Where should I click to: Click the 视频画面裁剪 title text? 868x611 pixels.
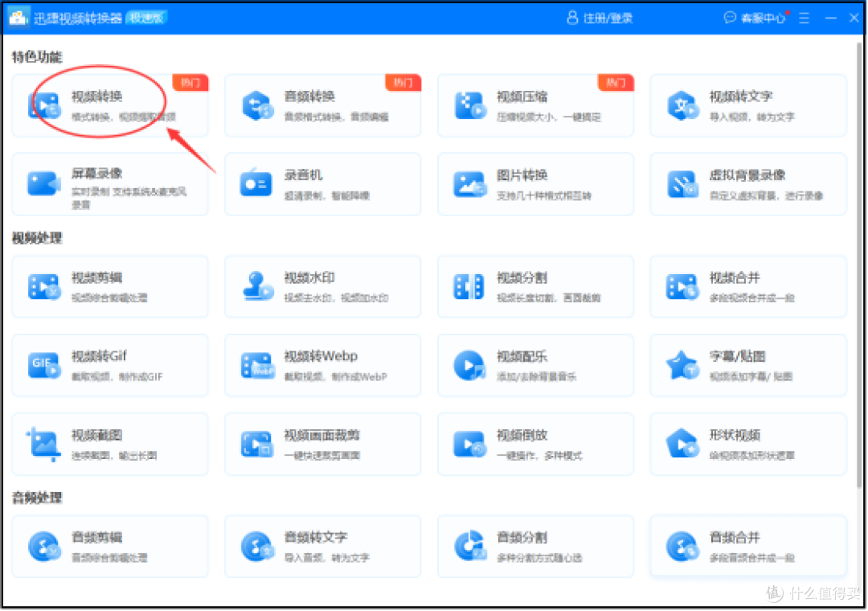pos(322,435)
